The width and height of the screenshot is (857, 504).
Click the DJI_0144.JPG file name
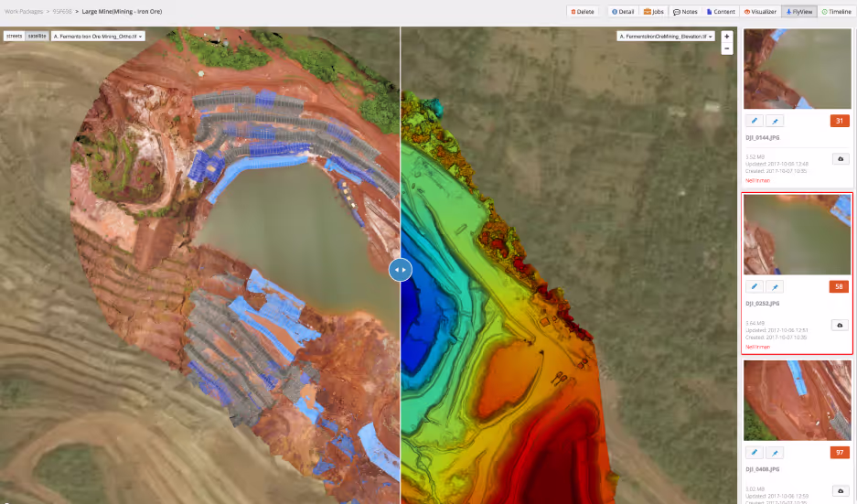tap(763, 138)
